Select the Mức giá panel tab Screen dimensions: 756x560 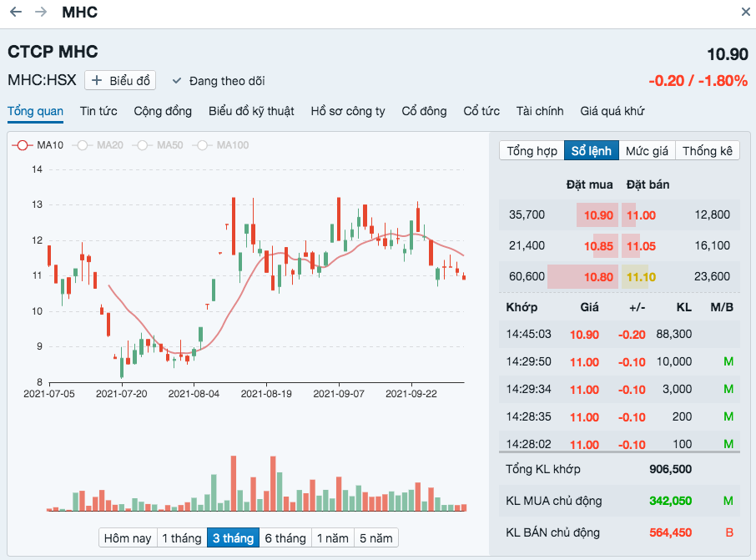point(647,151)
